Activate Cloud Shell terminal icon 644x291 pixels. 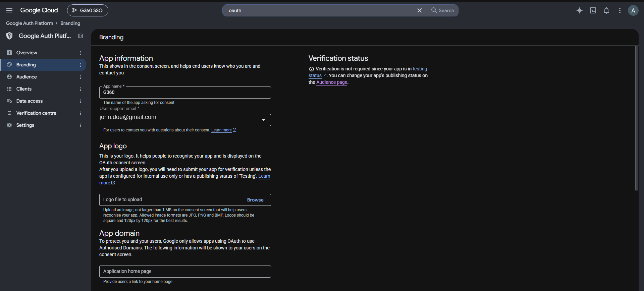(x=593, y=10)
